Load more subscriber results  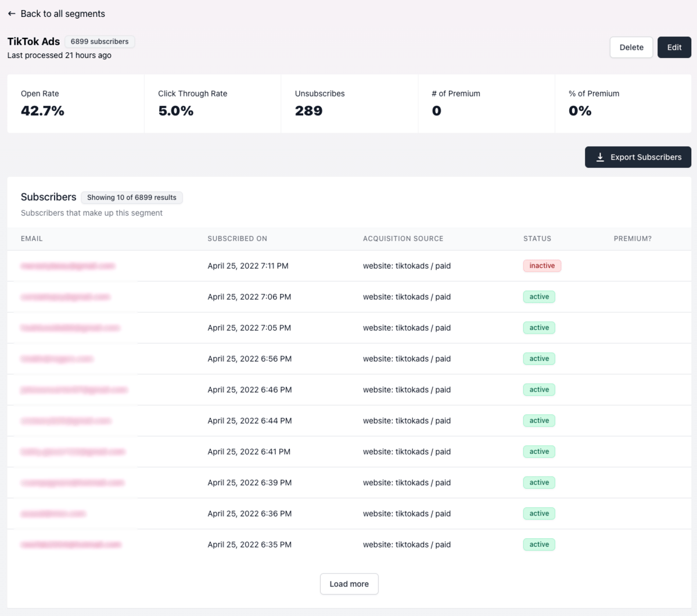[x=349, y=584]
